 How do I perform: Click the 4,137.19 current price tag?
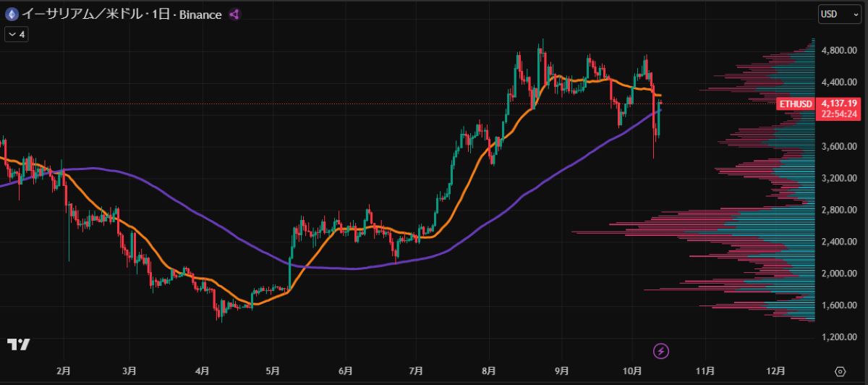[x=838, y=104]
